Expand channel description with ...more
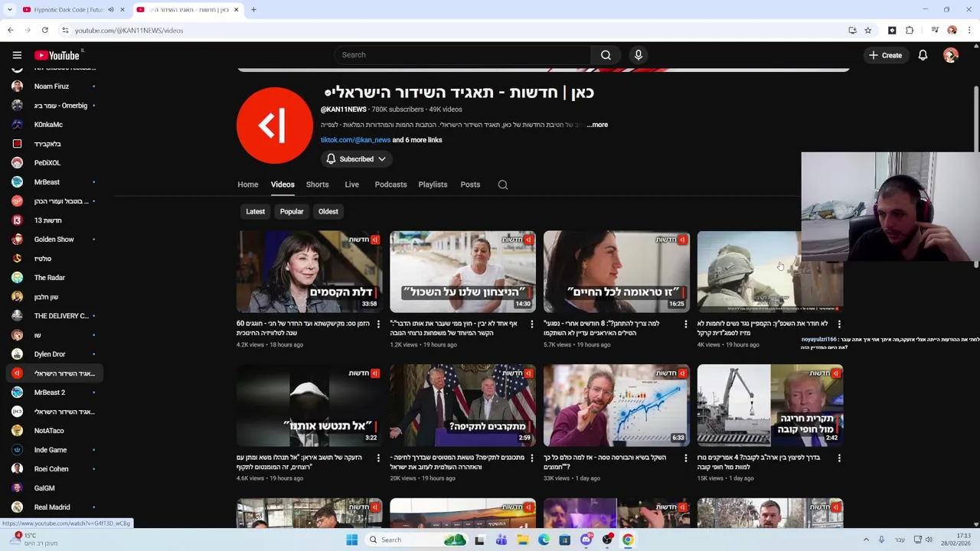The height and width of the screenshot is (551, 980). pyautogui.click(x=597, y=125)
